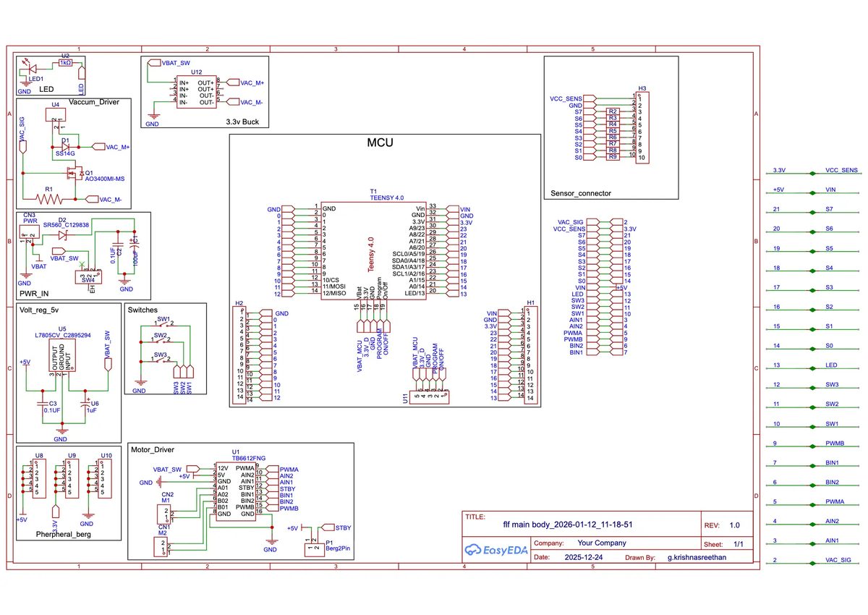Click the U11 connector below the Teensy
The height and width of the screenshot is (615, 868).
(429, 396)
